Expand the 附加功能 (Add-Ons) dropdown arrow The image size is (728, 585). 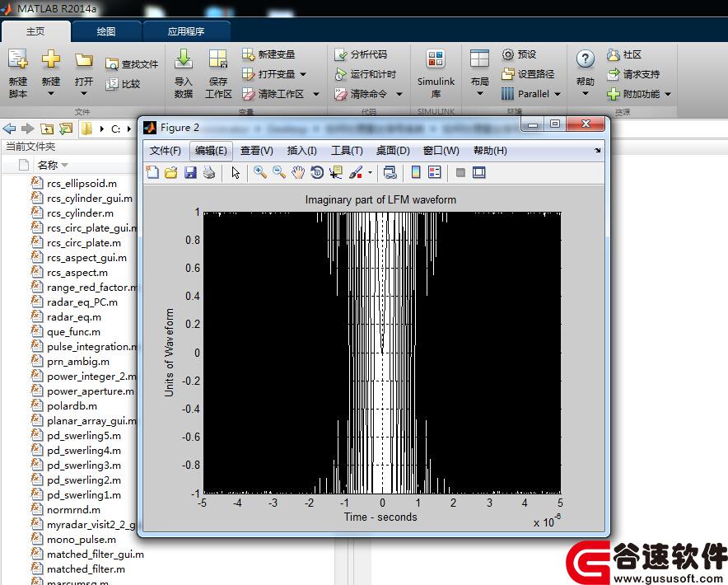click(668, 94)
